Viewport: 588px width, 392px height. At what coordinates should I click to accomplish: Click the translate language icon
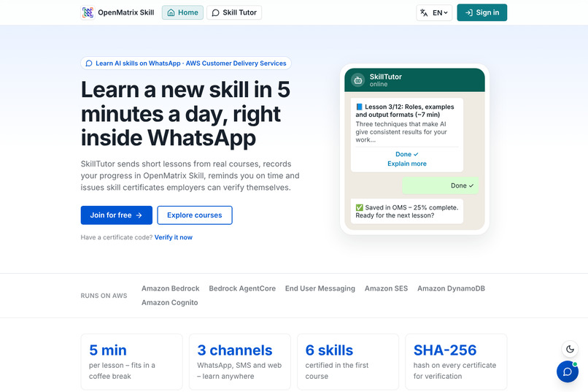point(424,12)
